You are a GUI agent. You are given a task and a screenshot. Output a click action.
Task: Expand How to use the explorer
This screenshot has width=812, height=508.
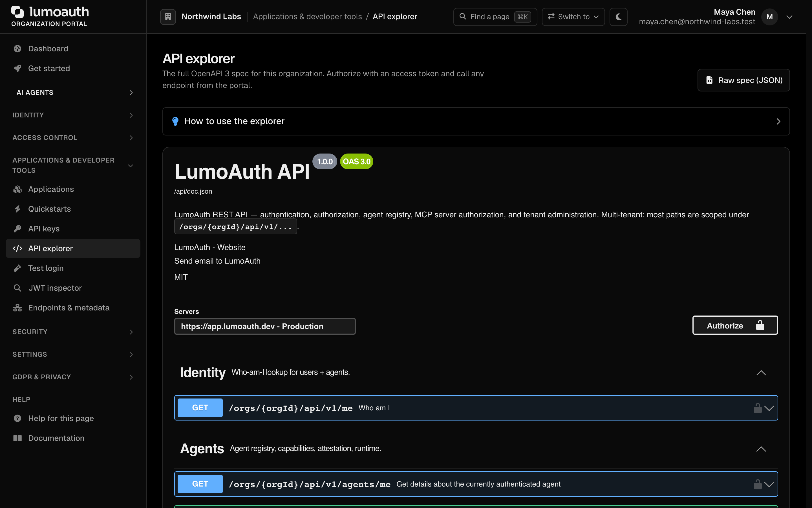476,121
